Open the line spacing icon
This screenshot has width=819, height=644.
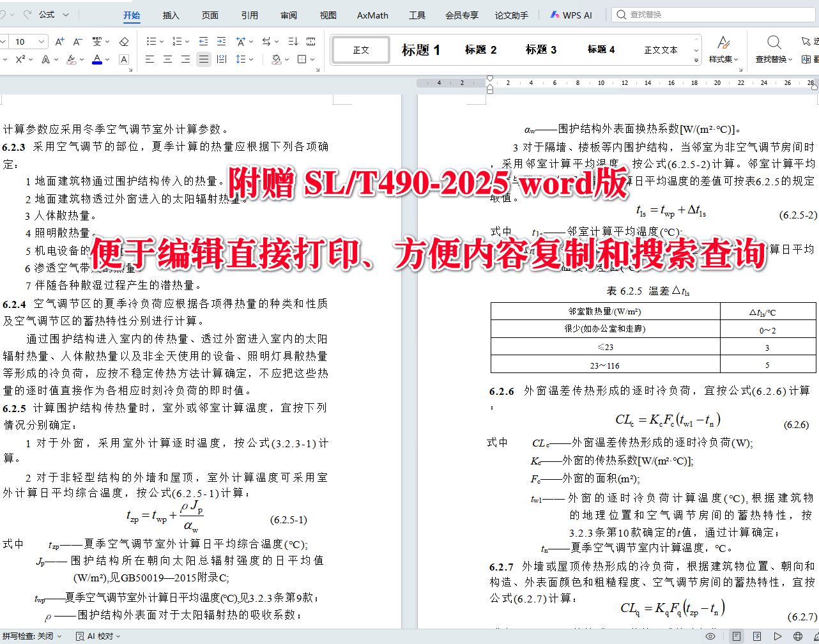(x=240, y=59)
